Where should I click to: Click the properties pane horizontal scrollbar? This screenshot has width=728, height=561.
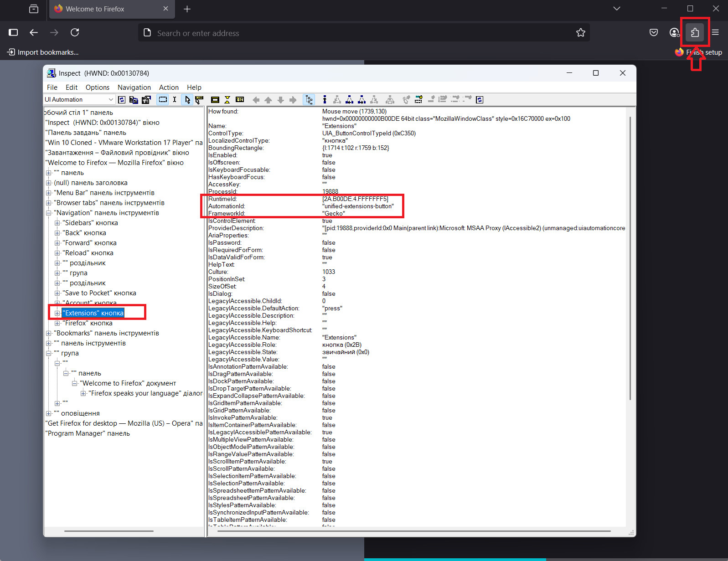click(414, 531)
